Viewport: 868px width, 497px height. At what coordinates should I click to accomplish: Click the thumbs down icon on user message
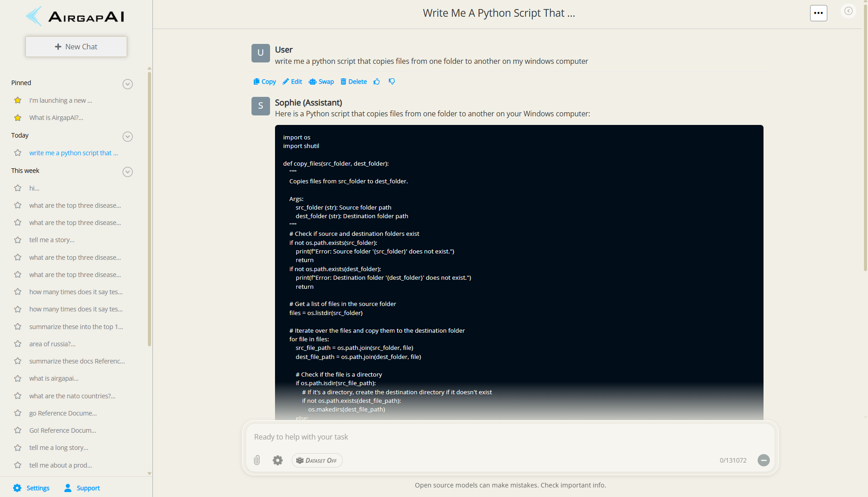tap(392, 82)
